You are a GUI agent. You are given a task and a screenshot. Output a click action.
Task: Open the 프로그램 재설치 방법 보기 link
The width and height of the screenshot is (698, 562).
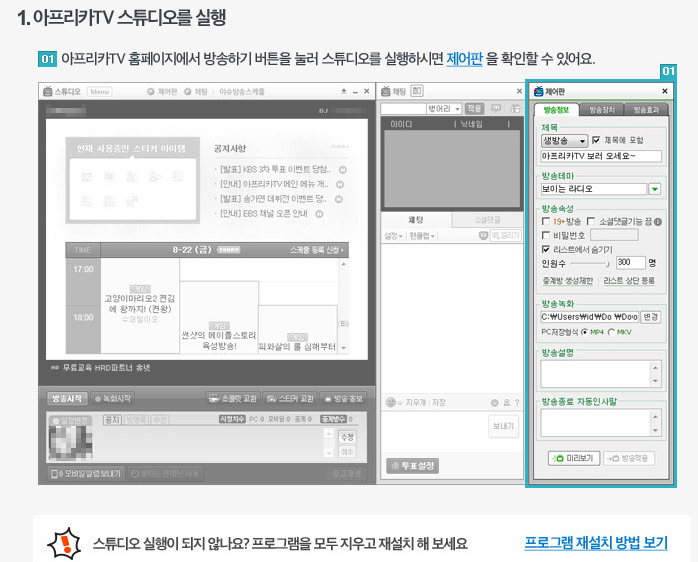click(x=596, y=543)
